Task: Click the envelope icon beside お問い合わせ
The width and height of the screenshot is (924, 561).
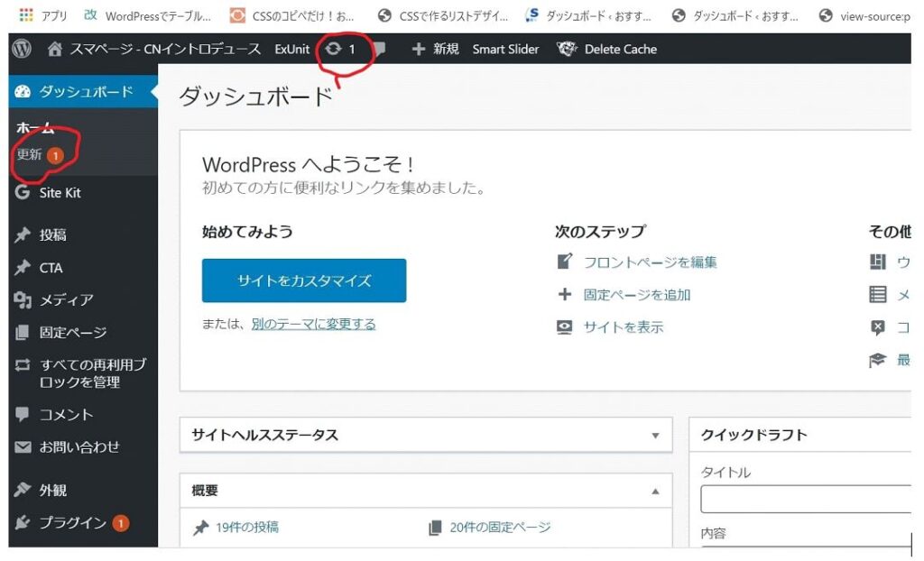Action: pos(23,447)
